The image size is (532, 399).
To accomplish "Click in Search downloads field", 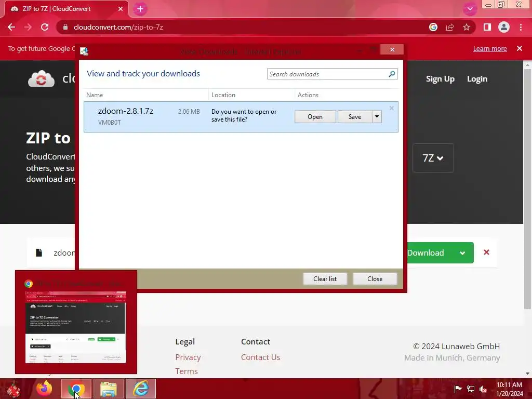I will (327, 74).
